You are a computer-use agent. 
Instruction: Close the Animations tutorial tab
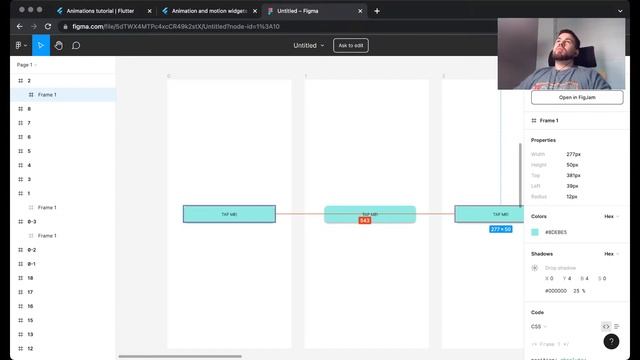(x=149, y=11)
